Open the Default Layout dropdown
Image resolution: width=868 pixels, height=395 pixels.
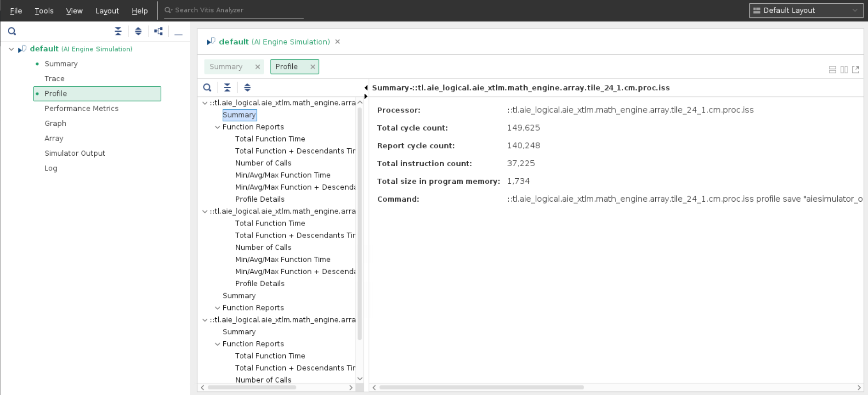(806, 11)
